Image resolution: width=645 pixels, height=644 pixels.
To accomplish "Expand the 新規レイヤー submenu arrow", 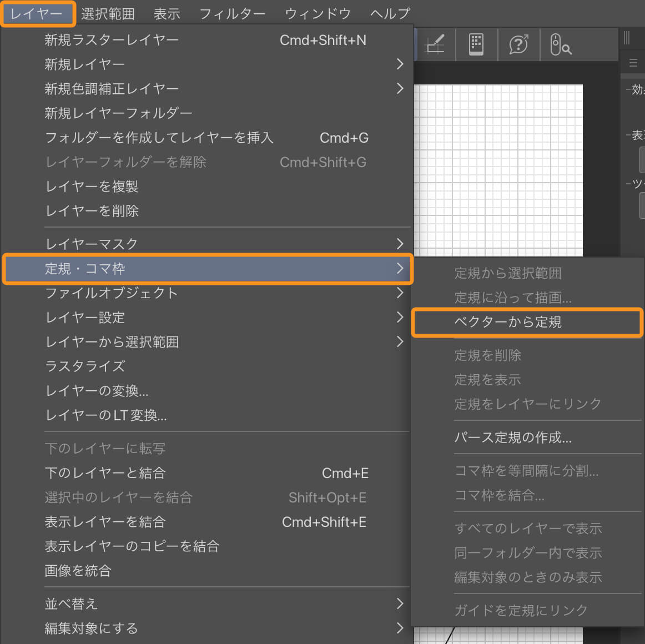I will [399, 64].
